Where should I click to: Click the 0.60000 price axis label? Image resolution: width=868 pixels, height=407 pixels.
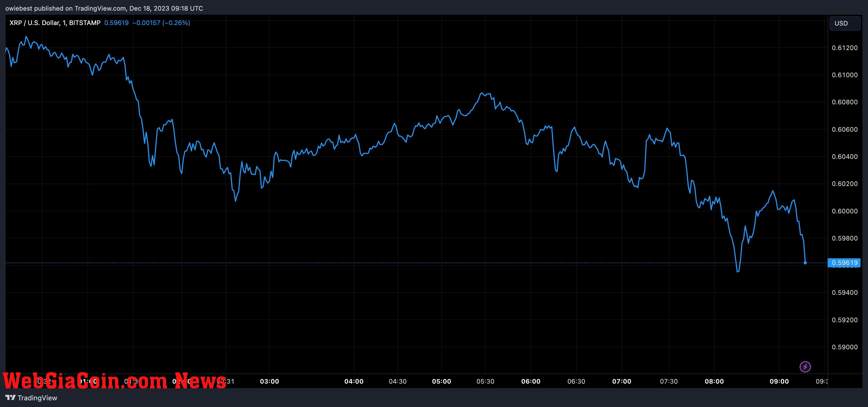845,211
